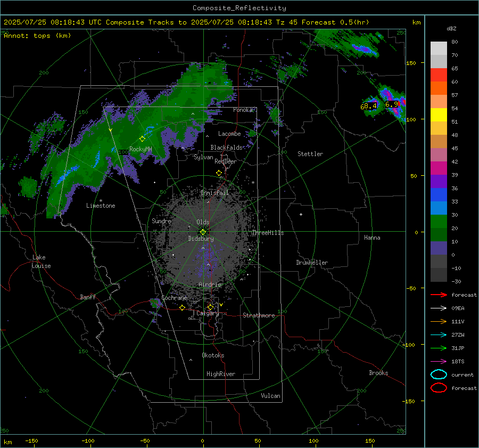479x448 pixels.
Task: Click the green 31JP arrow icon
Action: pyautogui.click(x=439, y=348)
